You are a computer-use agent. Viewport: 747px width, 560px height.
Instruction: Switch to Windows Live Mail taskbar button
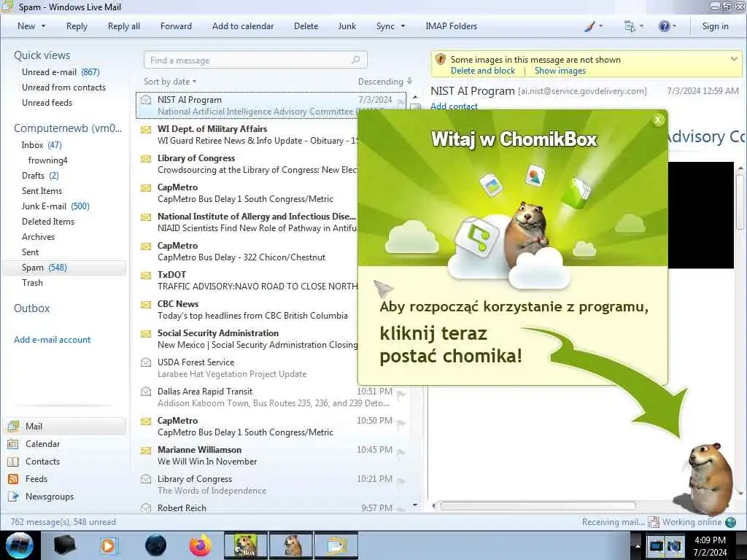click(x=336, y=545)
